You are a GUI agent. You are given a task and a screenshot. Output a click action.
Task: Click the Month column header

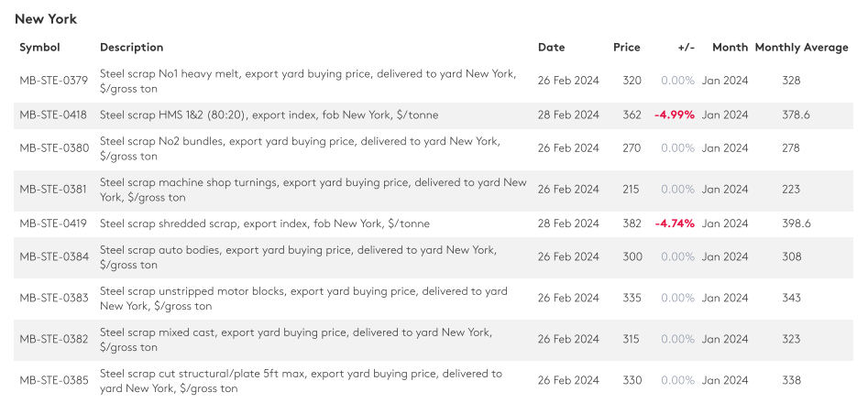pos(730,48)
